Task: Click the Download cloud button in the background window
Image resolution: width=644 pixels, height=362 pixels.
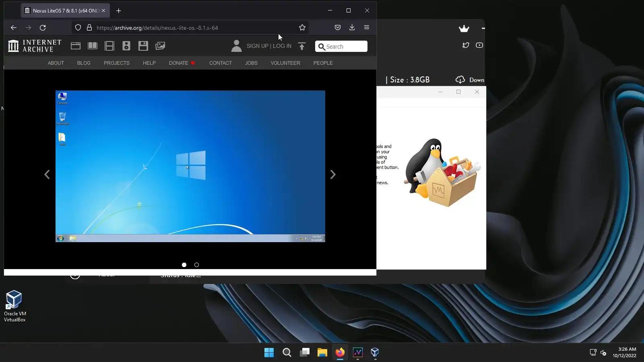Action: [470, 80]
